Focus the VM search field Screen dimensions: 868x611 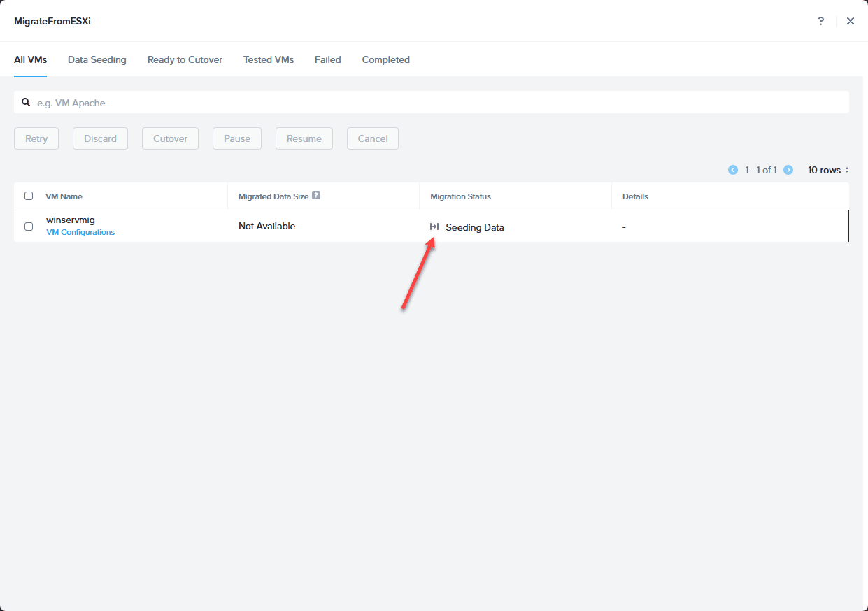(432, 102)
